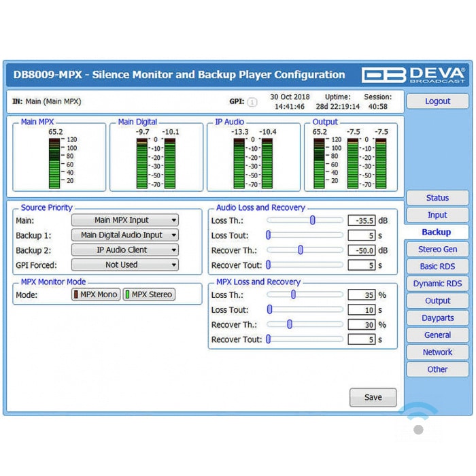The image size is (476, 476).
Task: Switch to the Stereo Gen tab
Action: click(437, 250)
